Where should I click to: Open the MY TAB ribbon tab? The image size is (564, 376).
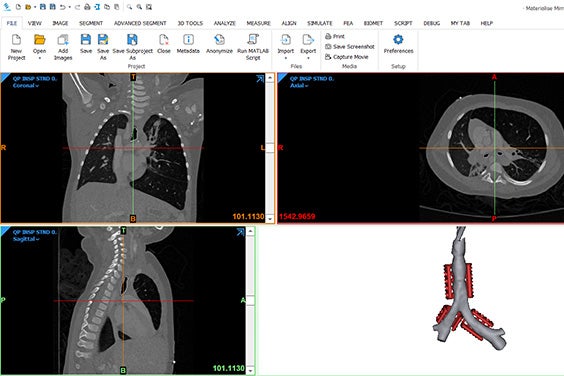point(460,23)
